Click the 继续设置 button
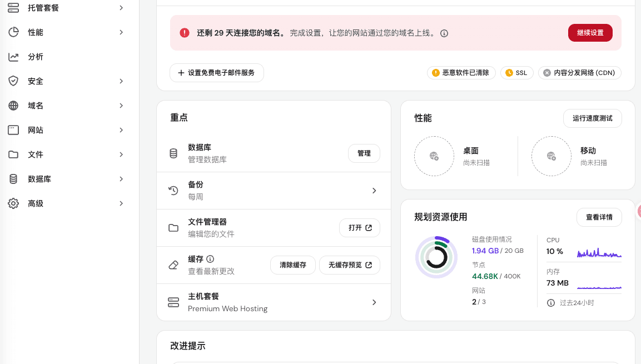The width and height of the screenshot is (641, 364). [590, 33]
